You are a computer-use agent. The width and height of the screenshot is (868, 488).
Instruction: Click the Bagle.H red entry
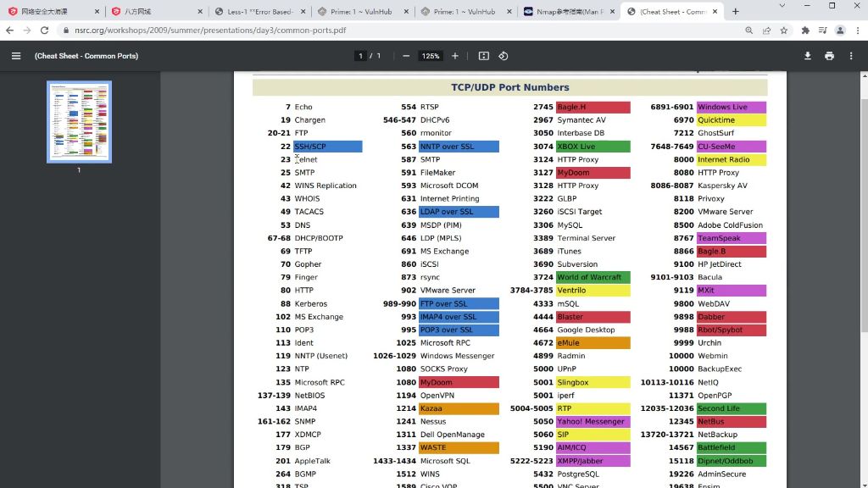pyautogui.click(x=593, y=107)
